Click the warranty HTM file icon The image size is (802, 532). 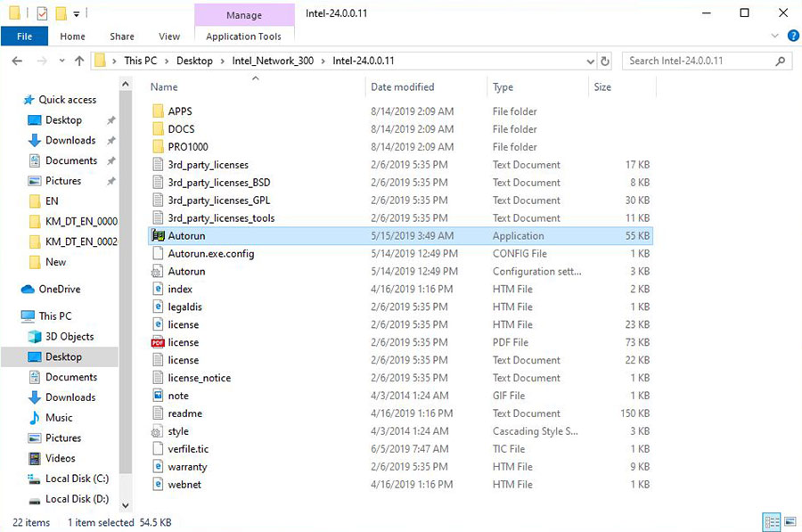coord(158,467)
